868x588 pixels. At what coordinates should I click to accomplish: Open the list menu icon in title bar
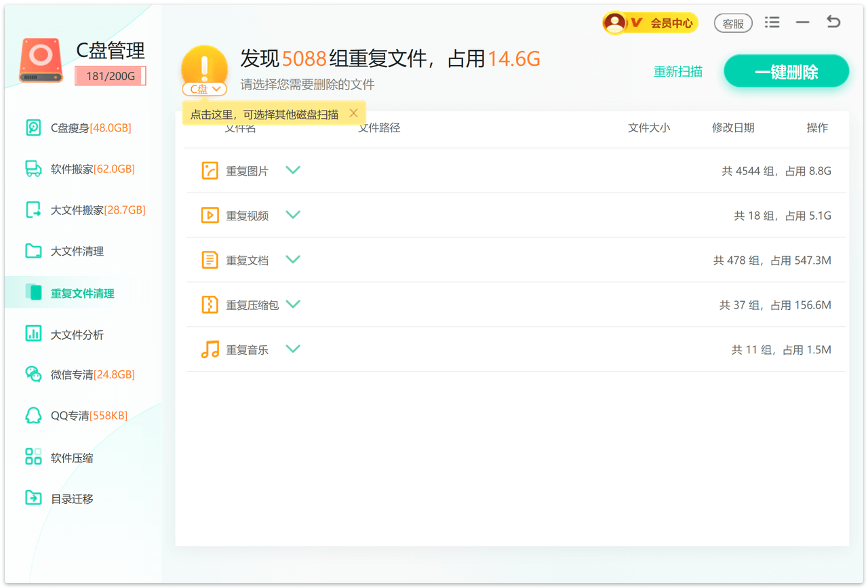[772, 22]
